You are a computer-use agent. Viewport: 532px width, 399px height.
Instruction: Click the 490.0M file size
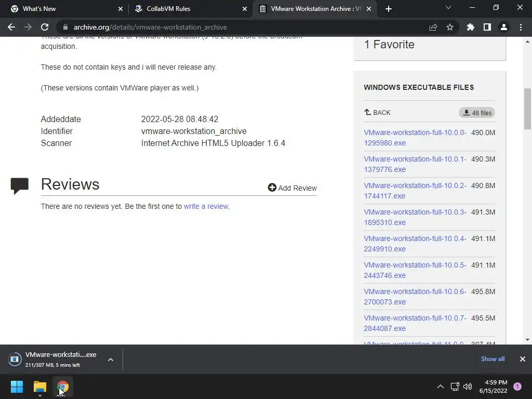click(x=483, y=132)
